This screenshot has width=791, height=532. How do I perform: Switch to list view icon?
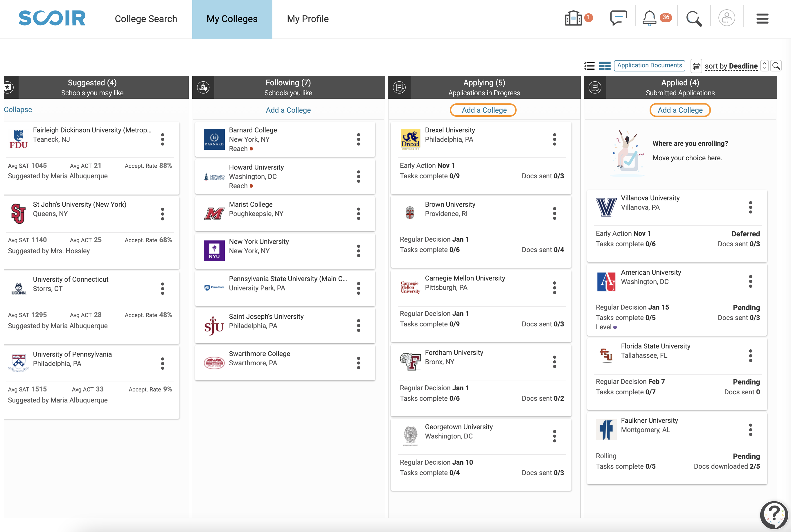589,66
